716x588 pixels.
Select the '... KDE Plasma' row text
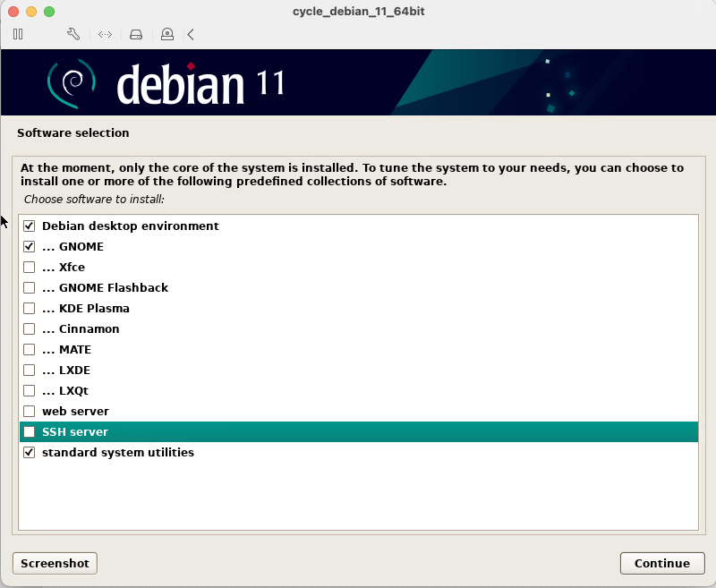tap(86, 308)
